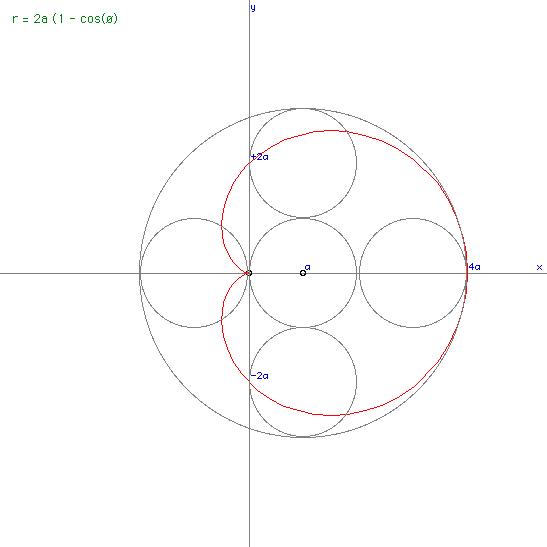Click the red cardioid curve's lowest point
The image size is (547, 547).
tap(331, 415)
